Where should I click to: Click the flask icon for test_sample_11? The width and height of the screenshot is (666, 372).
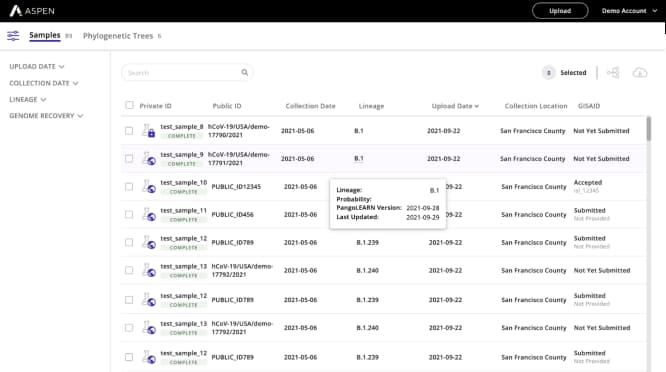149,214
